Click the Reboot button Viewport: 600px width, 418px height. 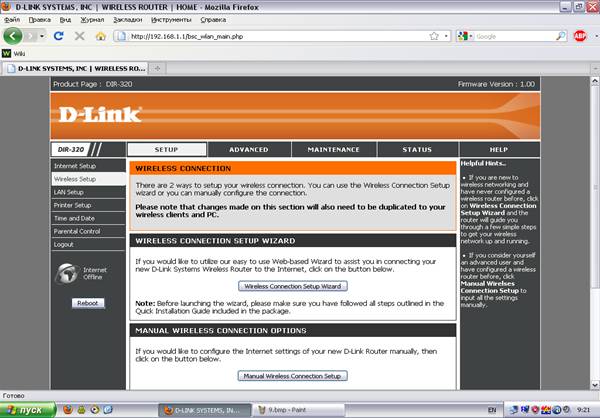click(x=88, y=303)
